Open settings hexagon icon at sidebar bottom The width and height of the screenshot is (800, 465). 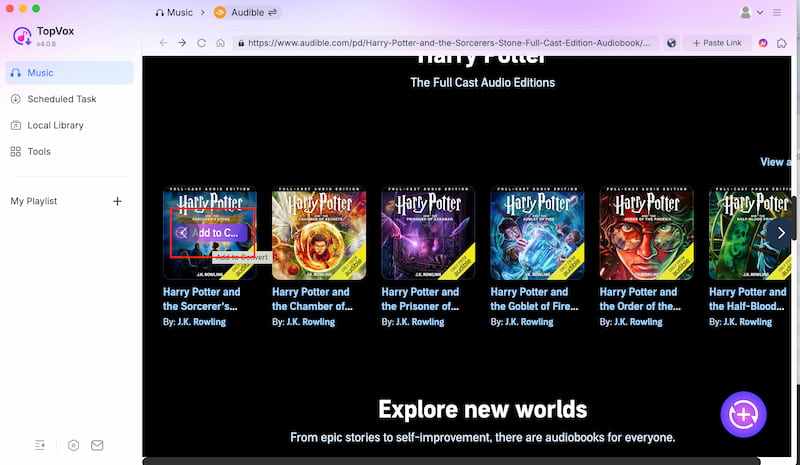click(73, 445)
